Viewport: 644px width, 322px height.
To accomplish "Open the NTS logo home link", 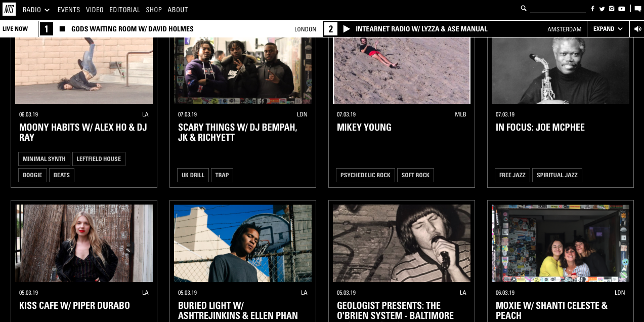I will [x=9, y=9].
